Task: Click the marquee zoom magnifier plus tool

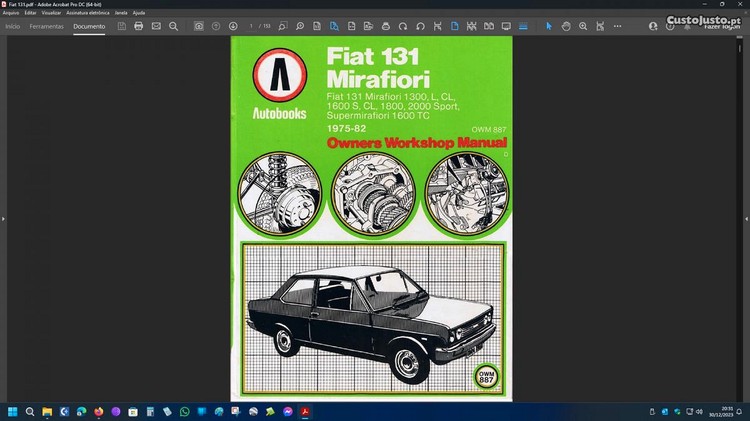Action: pos(583,26)
